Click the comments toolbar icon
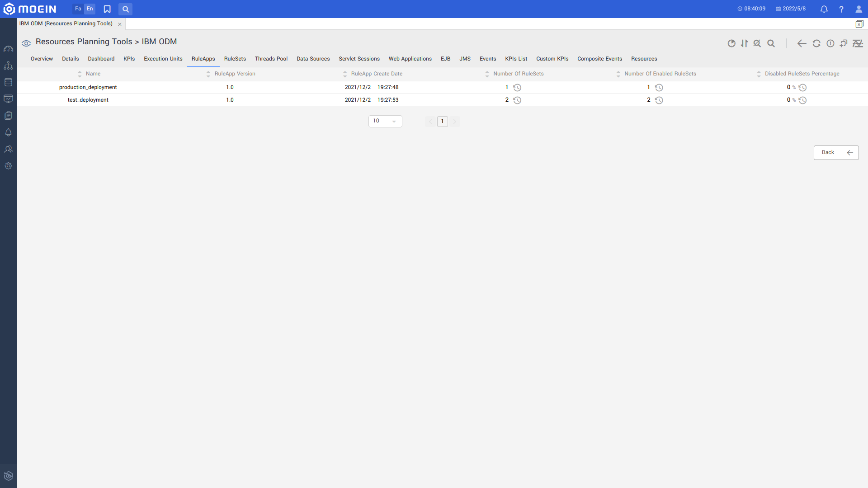The image size is (868, 488). [844, 43]
